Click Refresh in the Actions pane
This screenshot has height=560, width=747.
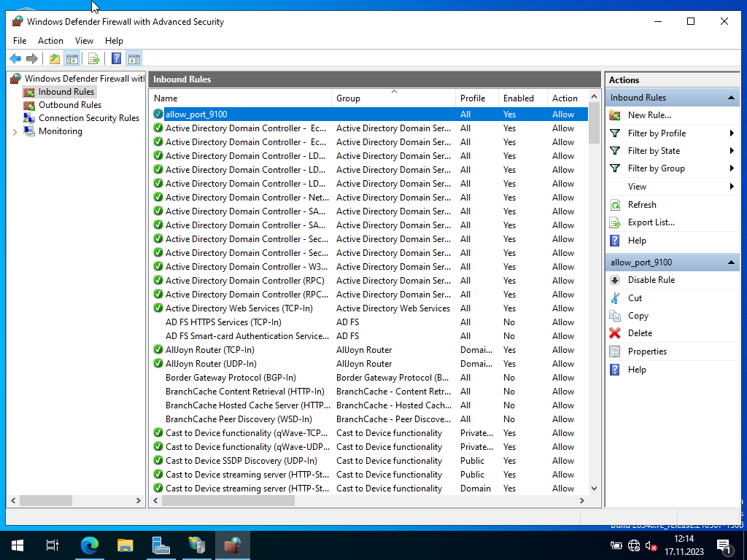pos(642,205)
